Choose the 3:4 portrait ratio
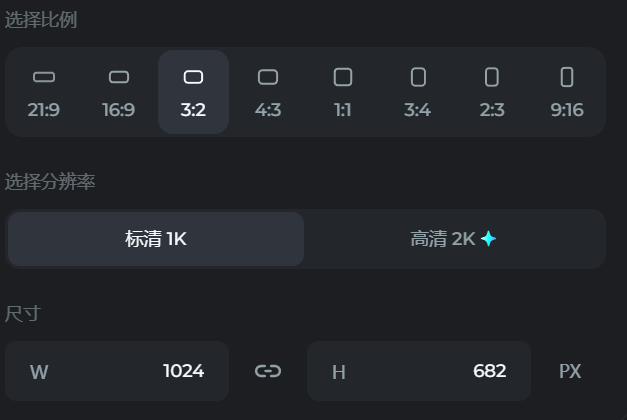627x420 pixels. coord(418,91)
